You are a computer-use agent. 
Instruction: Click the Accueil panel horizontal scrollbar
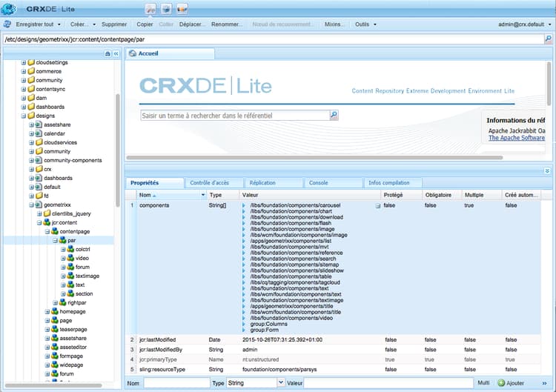[314, 157]
